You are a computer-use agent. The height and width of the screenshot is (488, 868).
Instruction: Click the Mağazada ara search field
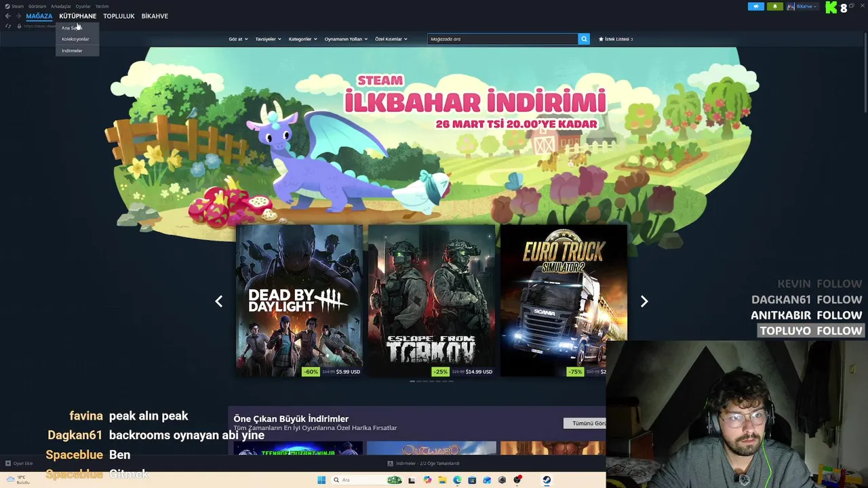pos(502,39)
